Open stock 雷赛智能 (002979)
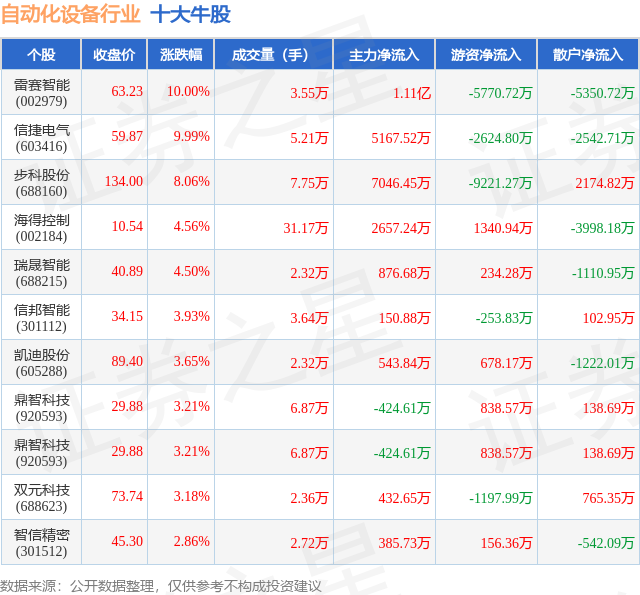The width and height of the screenshot is (640, 595). coord(42,93)
